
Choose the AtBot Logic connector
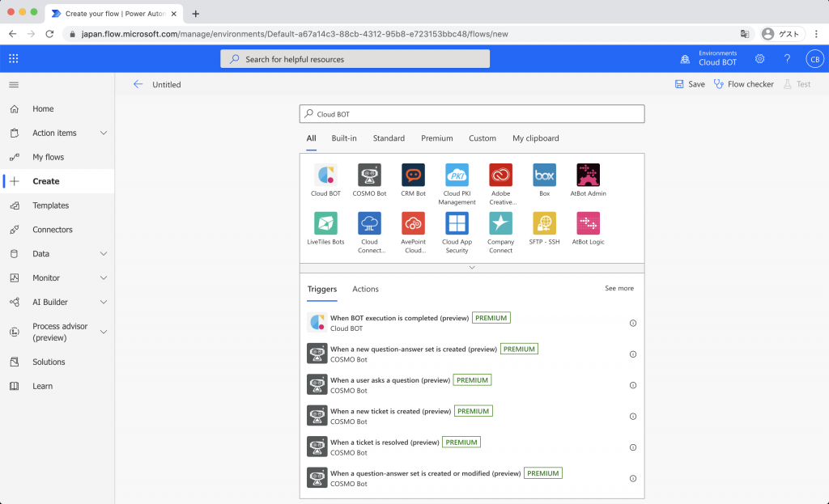pyautogui.click(x=589, y=223)
